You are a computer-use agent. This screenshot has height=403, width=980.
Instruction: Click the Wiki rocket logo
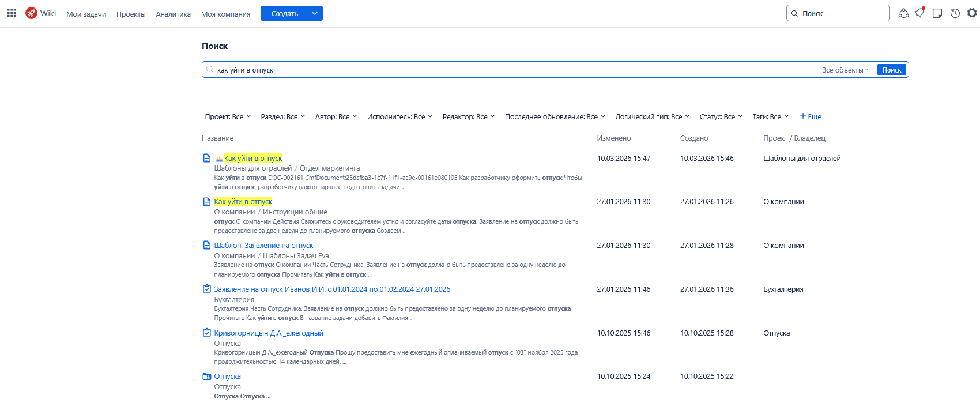31,13
